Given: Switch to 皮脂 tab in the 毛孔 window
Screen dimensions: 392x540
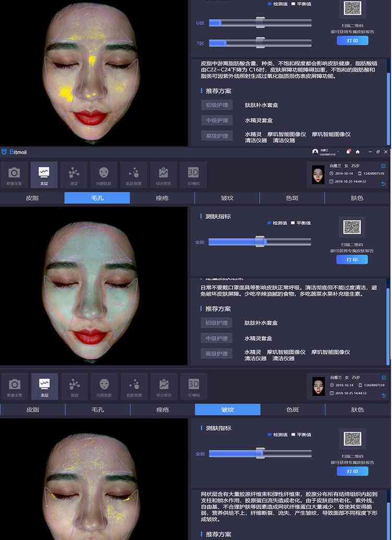Looking at the screenshot, I should tap(32, 198).
